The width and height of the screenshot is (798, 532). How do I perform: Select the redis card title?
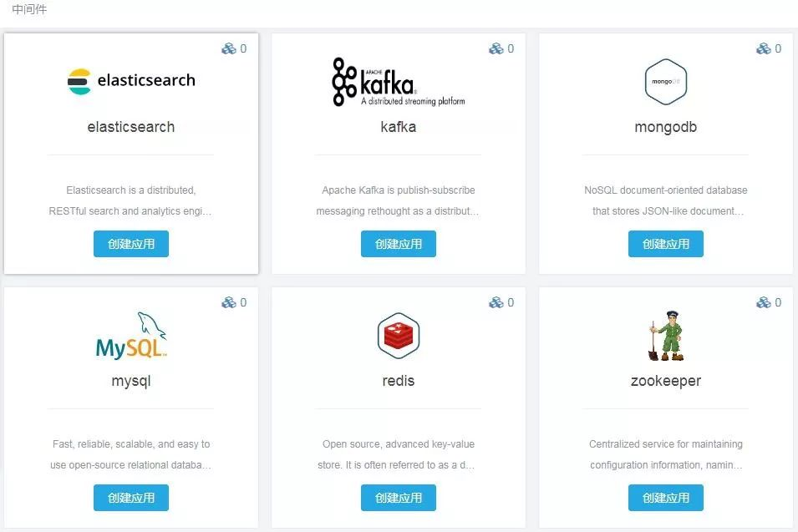click(399, 381)
